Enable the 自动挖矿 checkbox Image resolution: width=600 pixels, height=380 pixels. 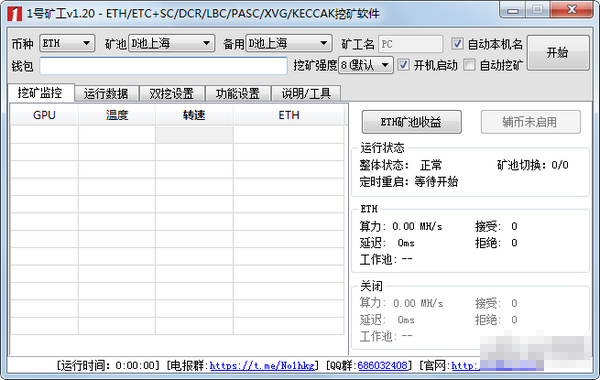[469, 65]
